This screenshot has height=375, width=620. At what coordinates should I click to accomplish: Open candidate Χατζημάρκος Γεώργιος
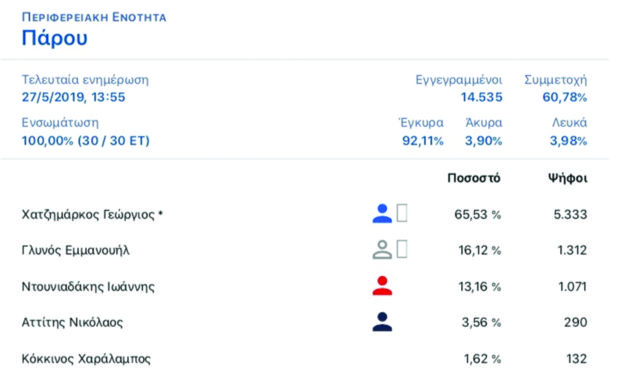pos(92,214)
